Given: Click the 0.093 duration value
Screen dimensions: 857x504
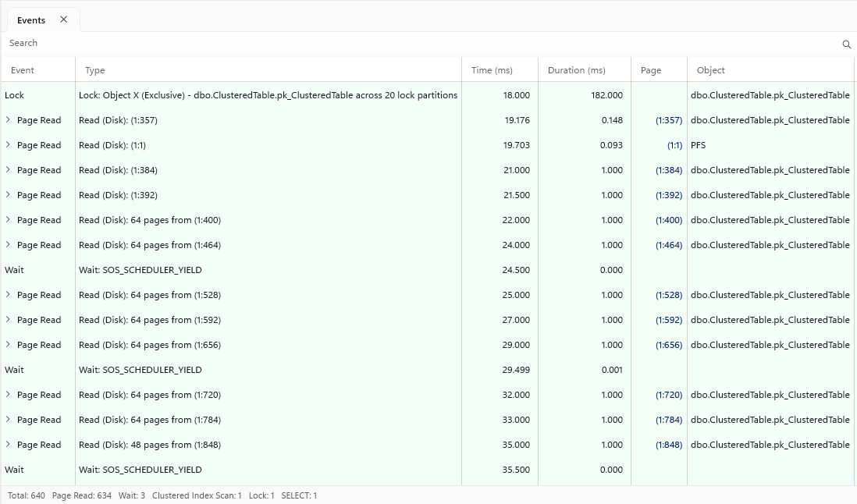Looking at the screenshot, I should tap(611, 145).
